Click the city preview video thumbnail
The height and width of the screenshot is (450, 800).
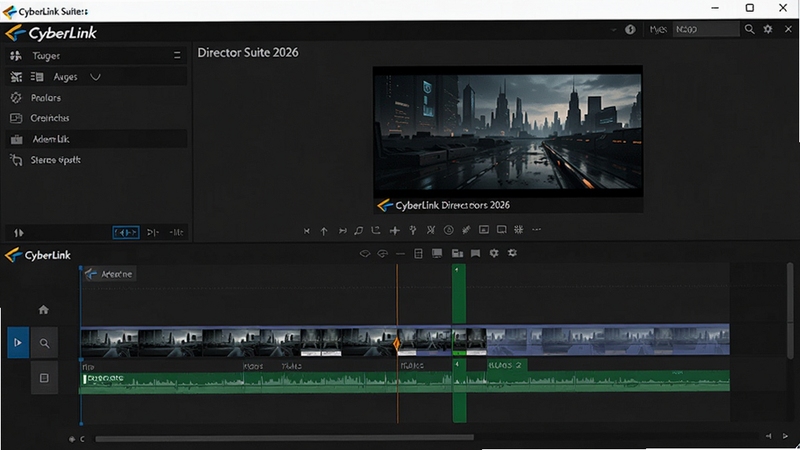[x=508, y=132]
